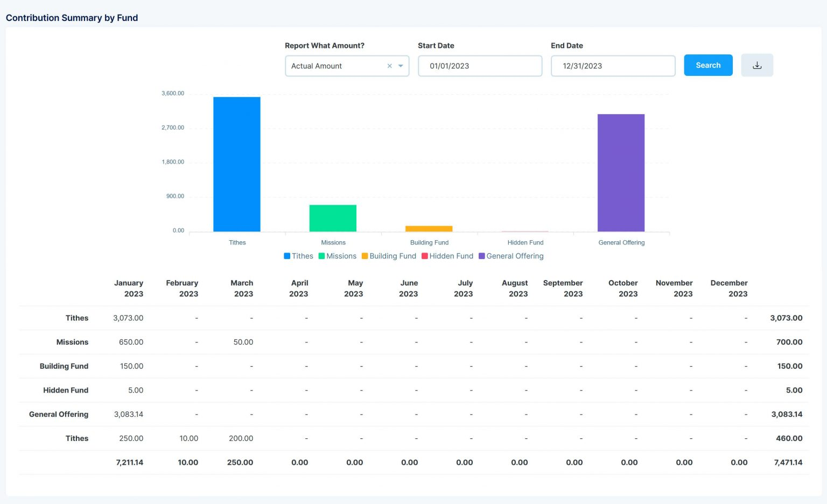This screenshot has height=504, width=827.
Task: Click the 10.00 February Tithes cell
Action: (189, 439)
